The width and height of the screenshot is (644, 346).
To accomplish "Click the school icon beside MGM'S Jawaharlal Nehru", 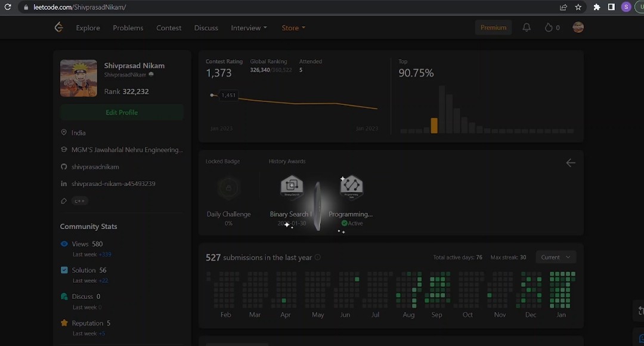I will [64, 150].
